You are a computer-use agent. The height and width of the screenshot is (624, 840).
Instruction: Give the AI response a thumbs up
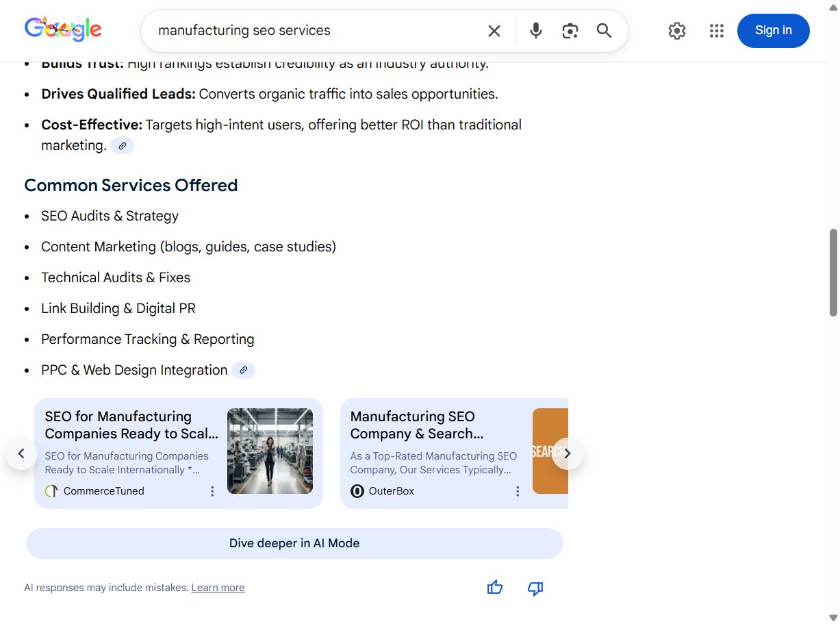(x=494, y=588)
